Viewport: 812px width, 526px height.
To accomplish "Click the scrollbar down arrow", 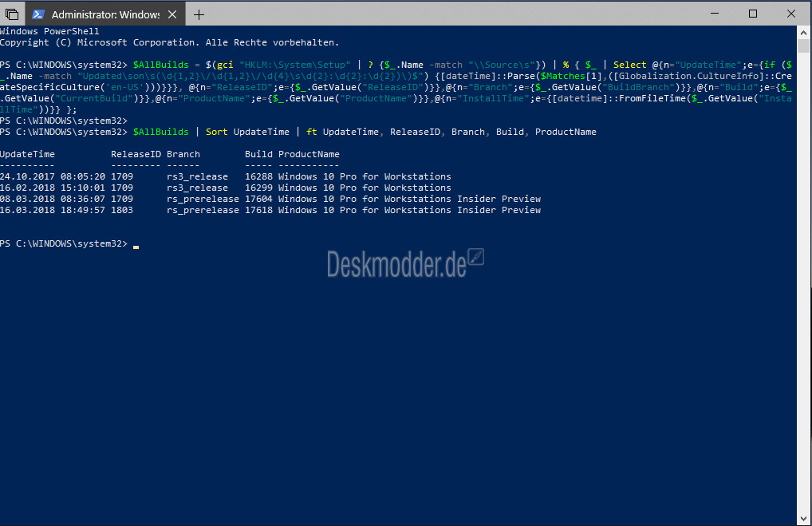I will (x=804, y=519).
